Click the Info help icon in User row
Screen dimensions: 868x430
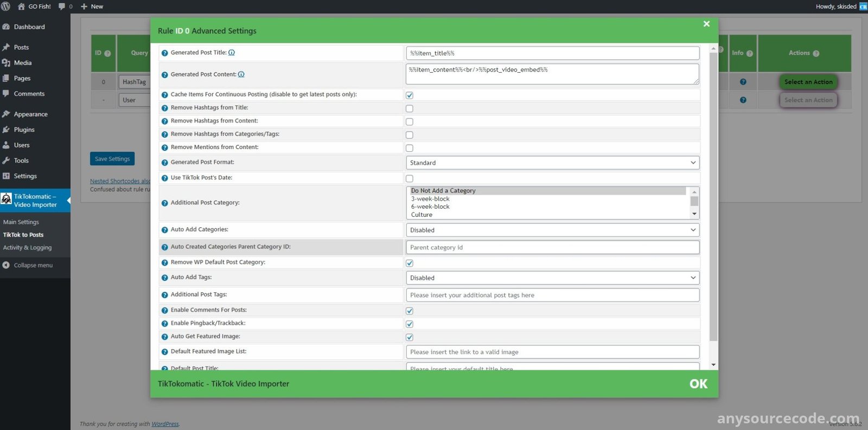pyautogui.click(x=743, y=100)
